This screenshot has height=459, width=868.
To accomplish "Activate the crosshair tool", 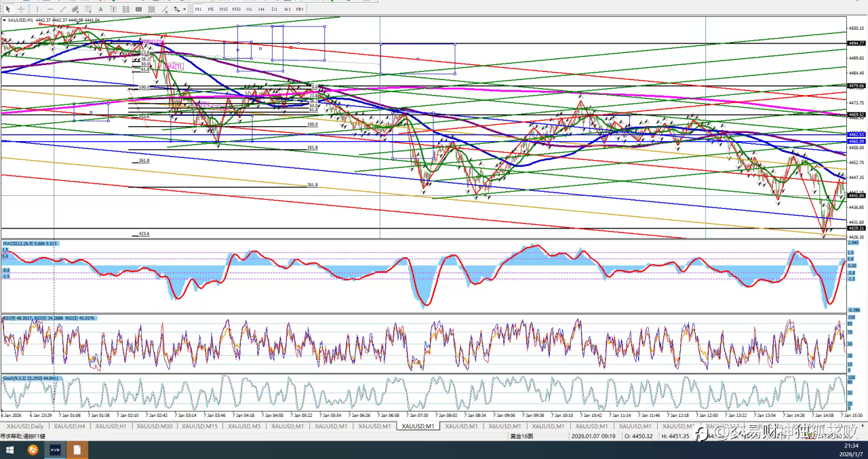I will 21,9.
